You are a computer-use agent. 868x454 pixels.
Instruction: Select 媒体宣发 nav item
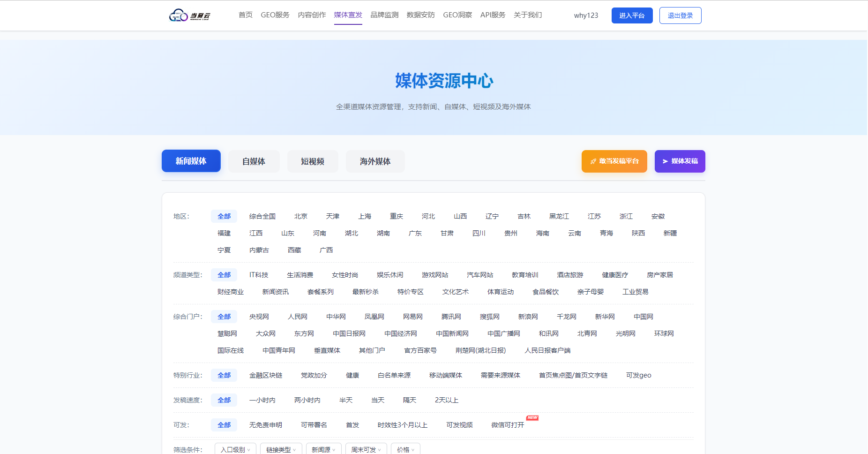tap(348, 15)
